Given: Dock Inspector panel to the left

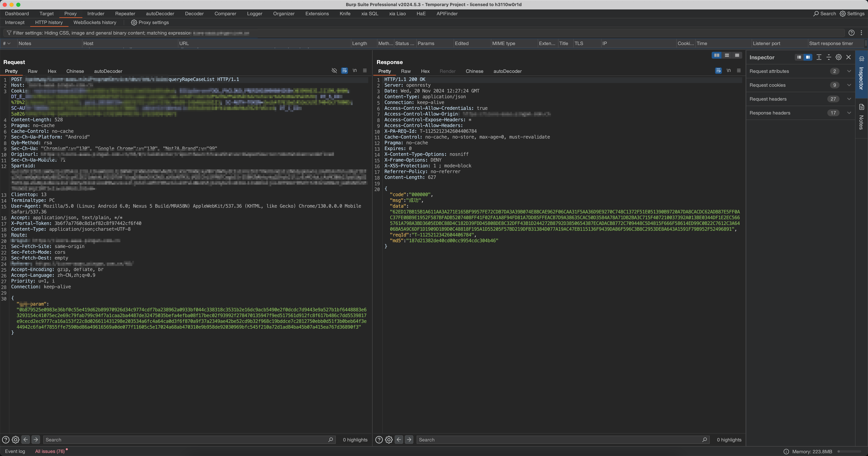Looking at the screenshot, I should click(x=799, y=57).
